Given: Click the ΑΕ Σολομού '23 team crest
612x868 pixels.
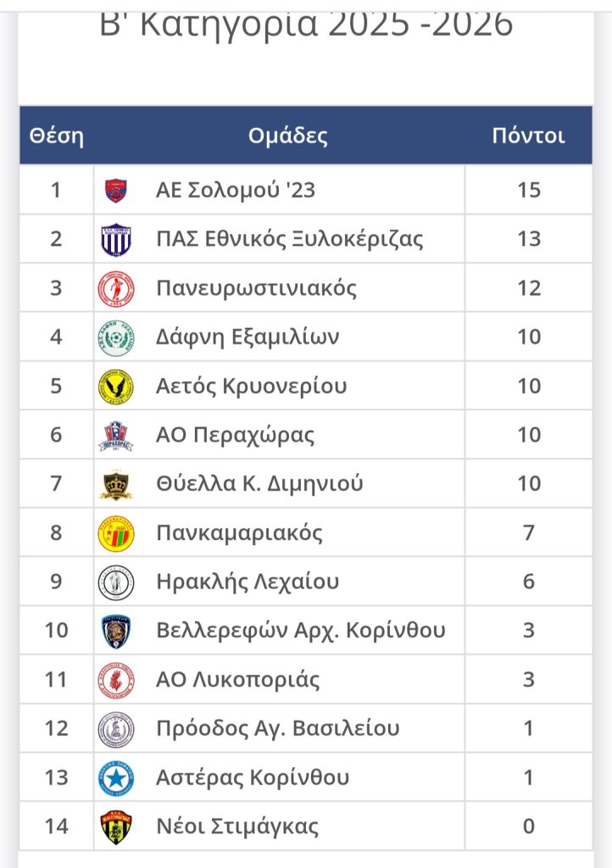Looking at the screenshot, I should [115, 191].
